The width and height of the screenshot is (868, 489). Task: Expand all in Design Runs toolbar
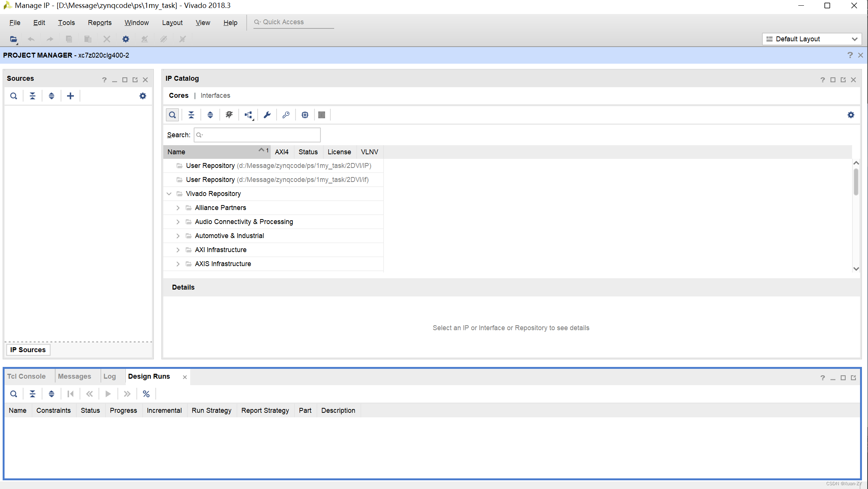pos(52,394)
